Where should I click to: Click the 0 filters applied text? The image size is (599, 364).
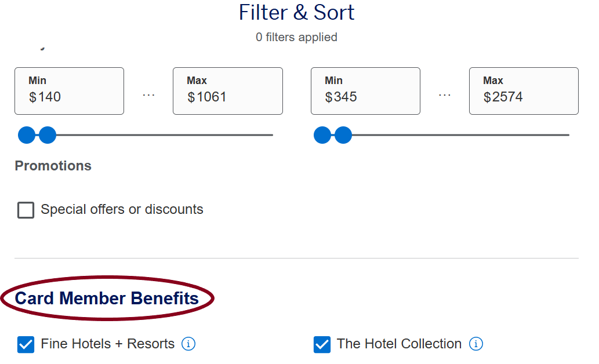pos(296,37)
